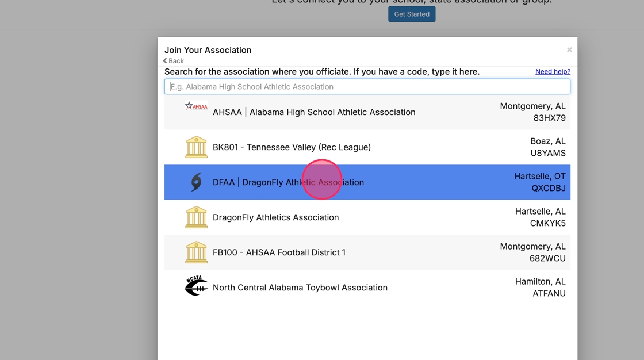
Task: Choose BK801 - Tennessee Valley (Rec League)
Action: coord(292,147)
